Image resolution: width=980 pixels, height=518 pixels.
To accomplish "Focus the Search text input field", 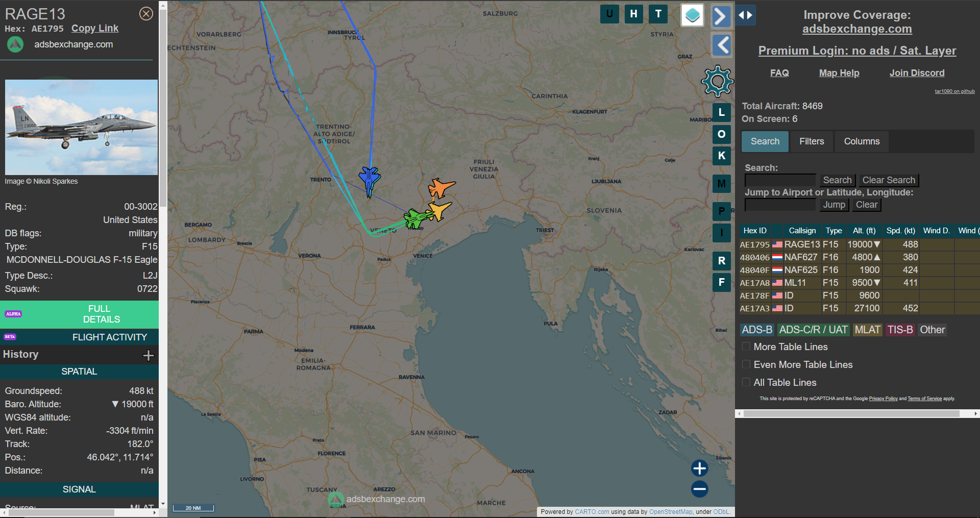I will click(780, 180).
